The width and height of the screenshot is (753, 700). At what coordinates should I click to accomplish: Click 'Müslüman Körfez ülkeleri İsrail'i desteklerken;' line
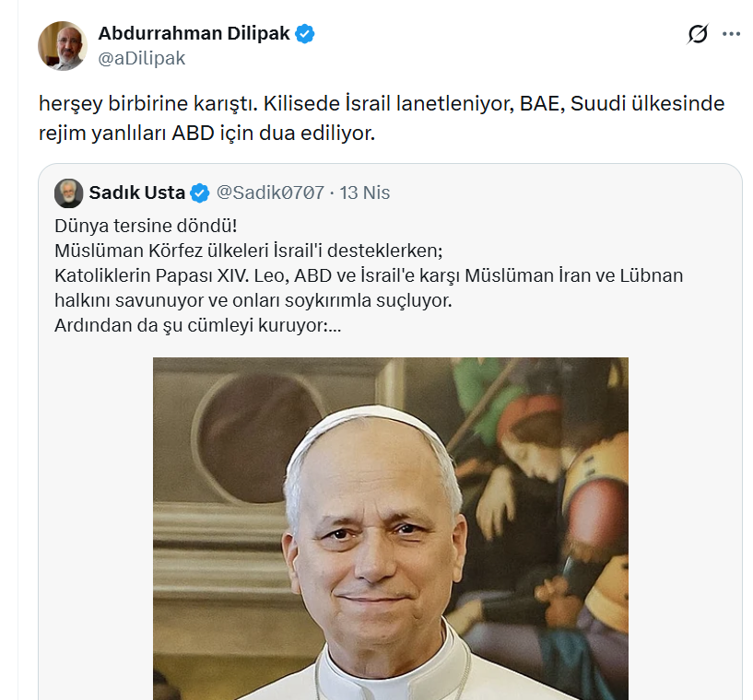[x=249, y=251]
